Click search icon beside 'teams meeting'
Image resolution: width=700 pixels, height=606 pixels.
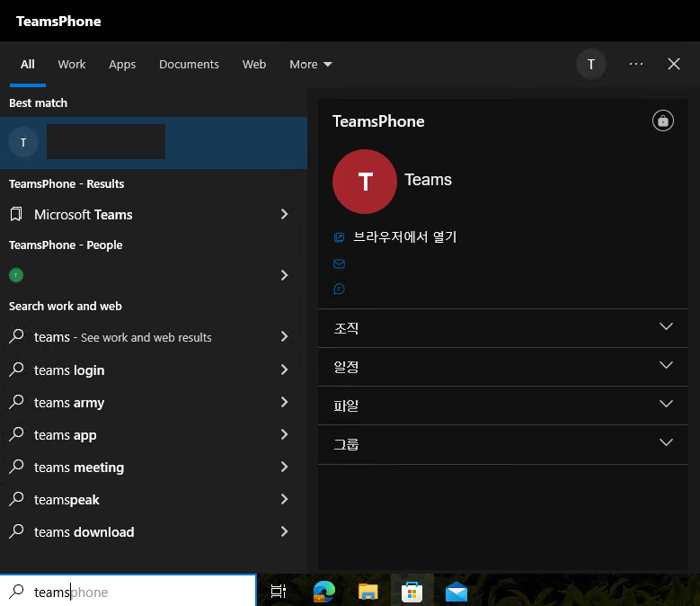[16, 467]
